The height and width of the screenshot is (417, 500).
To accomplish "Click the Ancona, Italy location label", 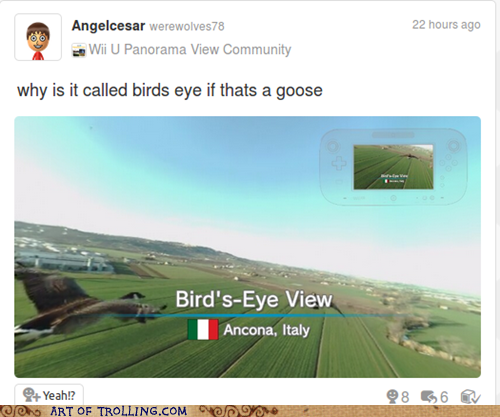I will tap(267, 330).
